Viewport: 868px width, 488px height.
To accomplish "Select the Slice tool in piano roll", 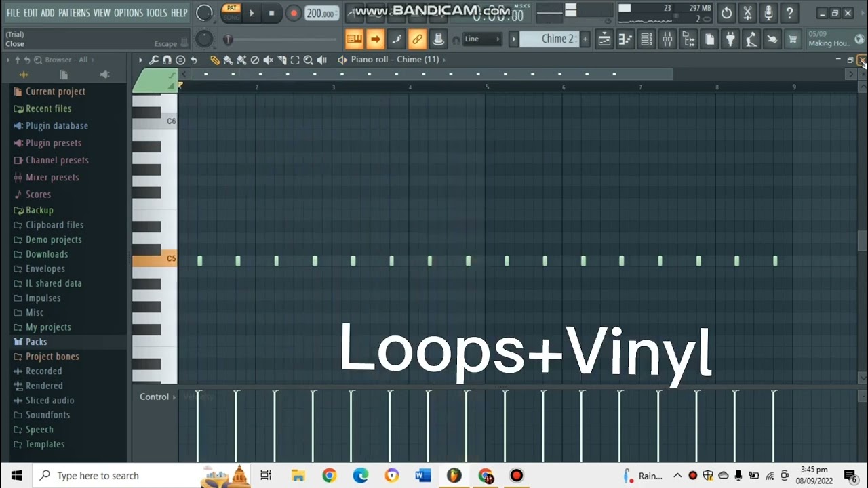I will 282,60.
